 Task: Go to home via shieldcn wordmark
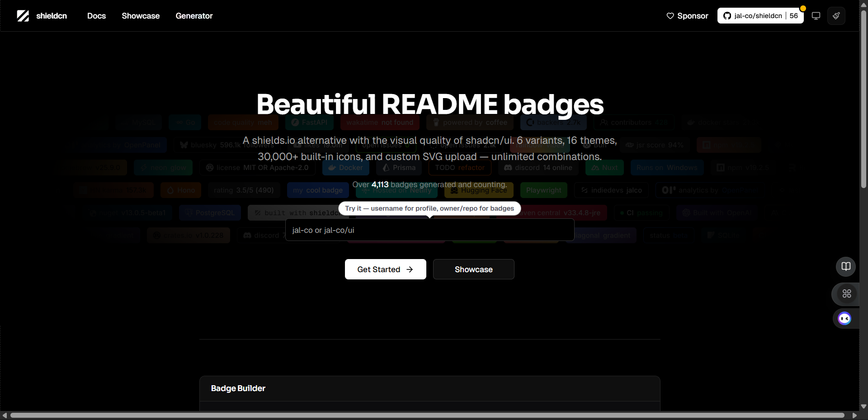click(x=52, y=16)
